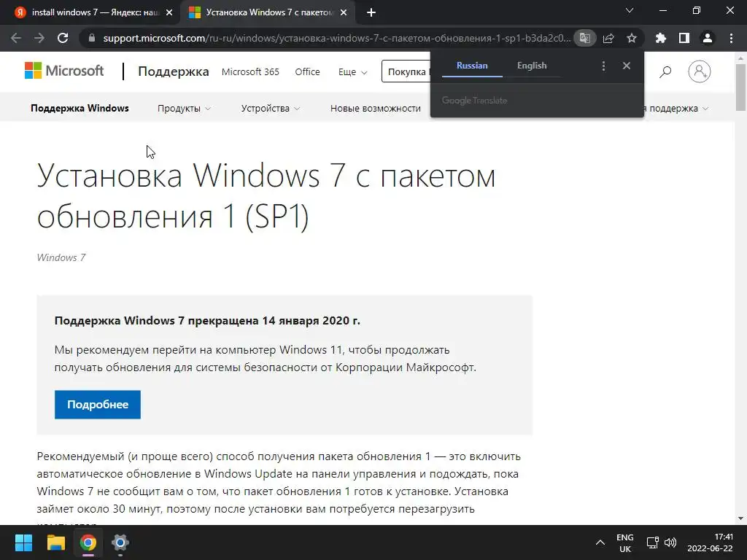The width and height of the screenshot is (747, 560).
Task: Click the address bar URL
Action: [x=336, y=38]
